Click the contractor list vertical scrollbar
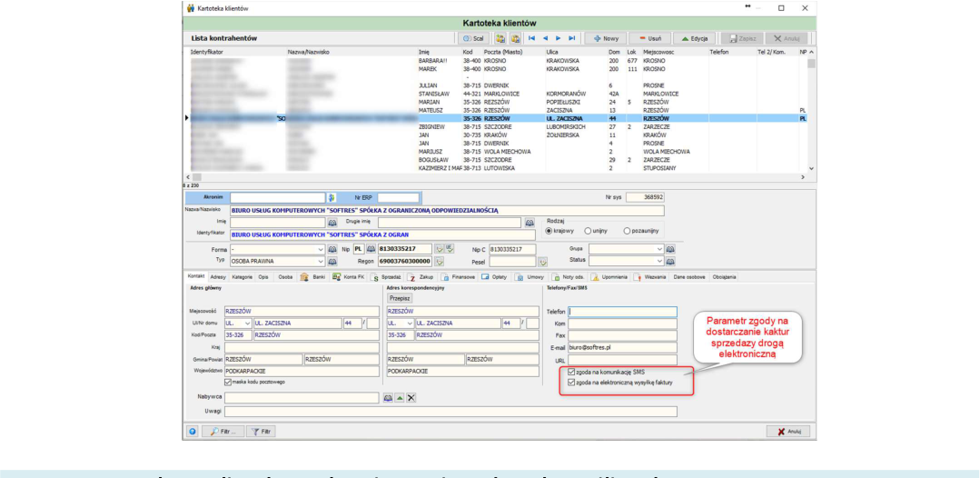The image size is (980, 478). click(x=811, y=111)
